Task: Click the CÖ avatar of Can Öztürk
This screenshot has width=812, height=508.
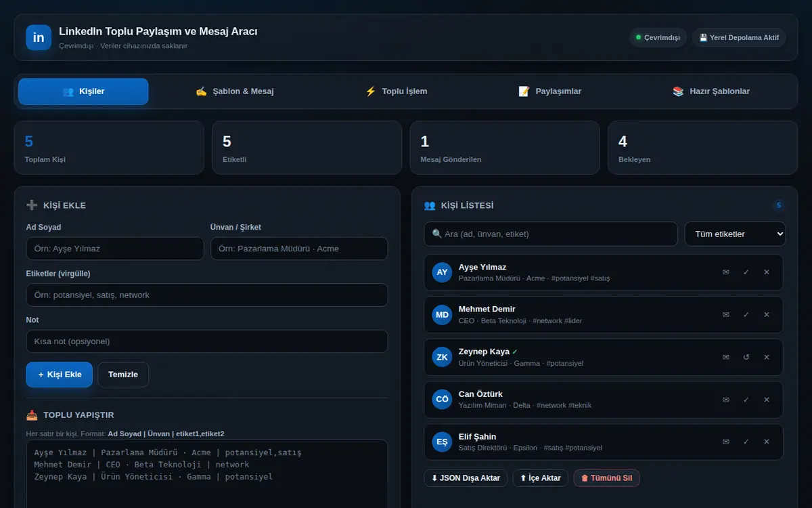Action: [x=442, y=400]
